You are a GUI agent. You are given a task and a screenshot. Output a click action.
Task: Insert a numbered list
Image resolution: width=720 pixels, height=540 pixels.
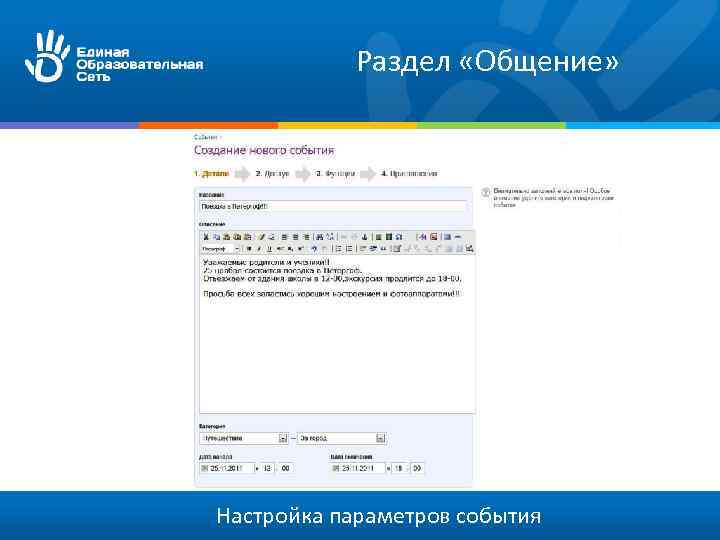coord(349,248)
